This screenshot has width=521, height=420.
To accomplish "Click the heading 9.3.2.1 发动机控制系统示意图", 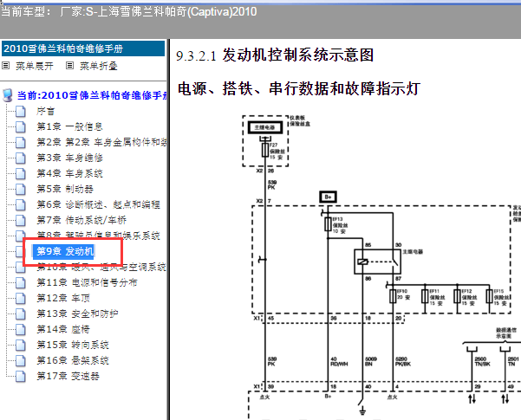I will (x=275, y=55).
